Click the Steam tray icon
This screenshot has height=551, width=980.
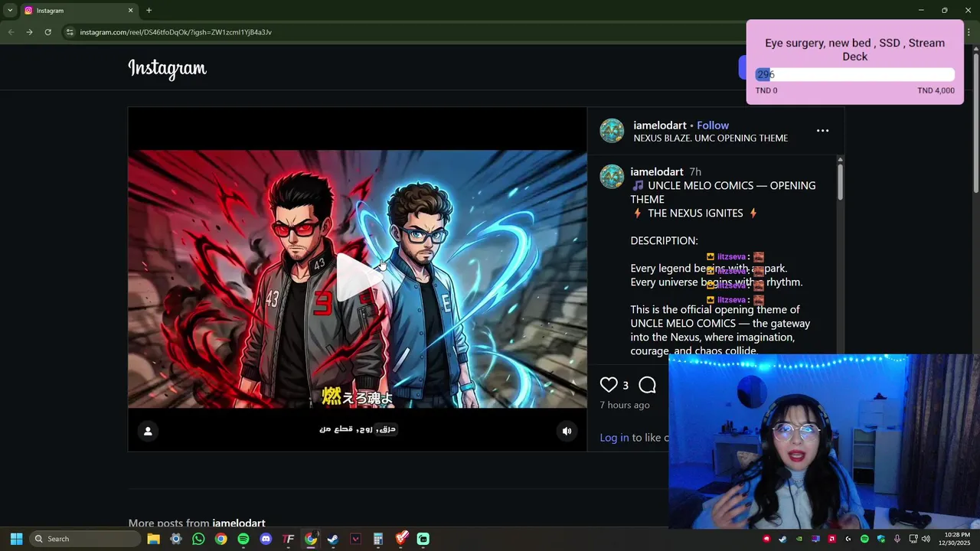(782, 539)
